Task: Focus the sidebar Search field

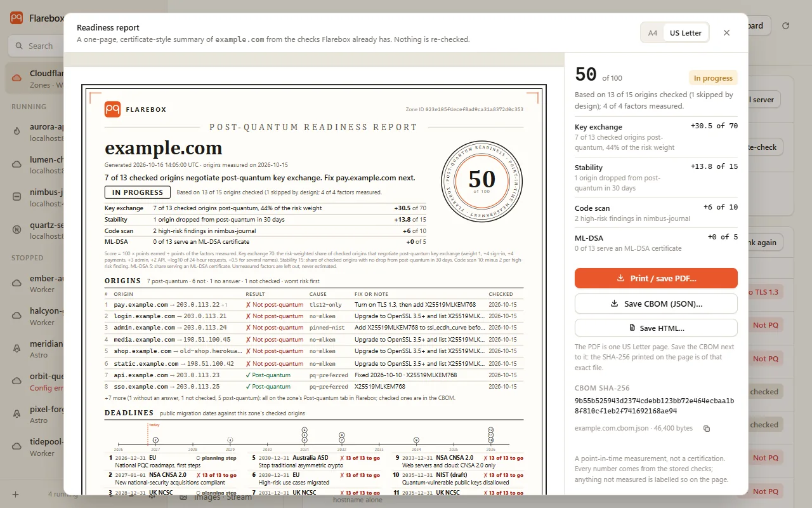Action: pyautogui.click(x=36, y=46)
